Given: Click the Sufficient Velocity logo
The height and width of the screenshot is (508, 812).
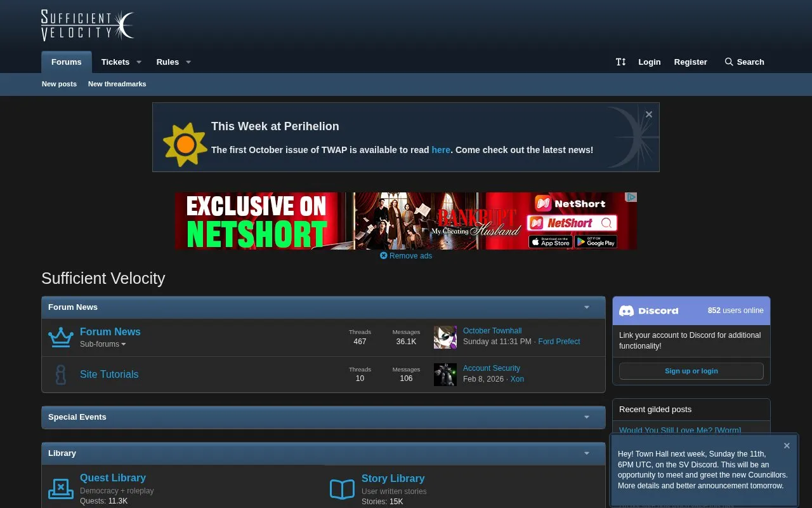Looking at the screenshot, I should [x=88, y=25].
